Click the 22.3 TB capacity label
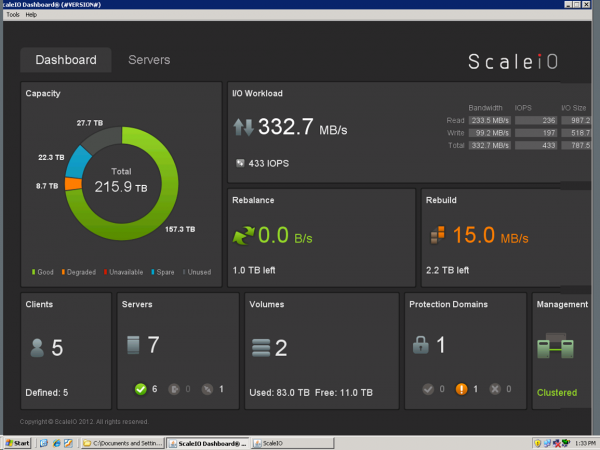The width and height of the screenshot is (600, 450). point(51,157)
